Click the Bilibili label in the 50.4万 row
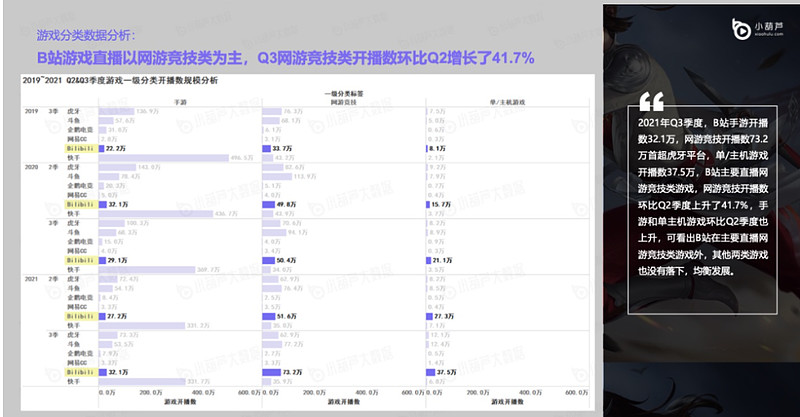This screenshot has width=800, height=417. coord(81,260)
